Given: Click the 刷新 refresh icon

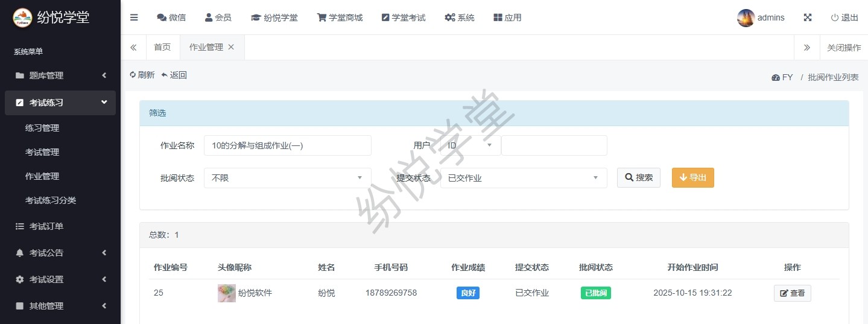Looking at the screenshot, I should point(133,75).
